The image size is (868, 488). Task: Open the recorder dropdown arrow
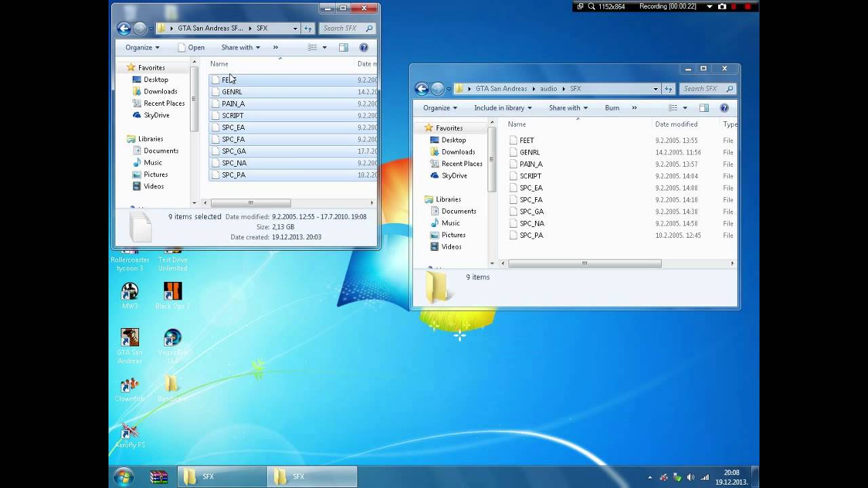click(x=709, y=7)
